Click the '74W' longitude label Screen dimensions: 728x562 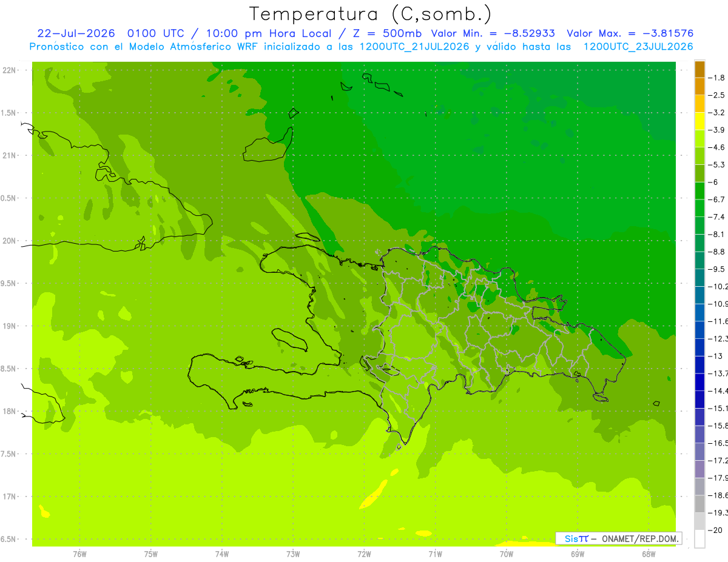tap(222, 554)
